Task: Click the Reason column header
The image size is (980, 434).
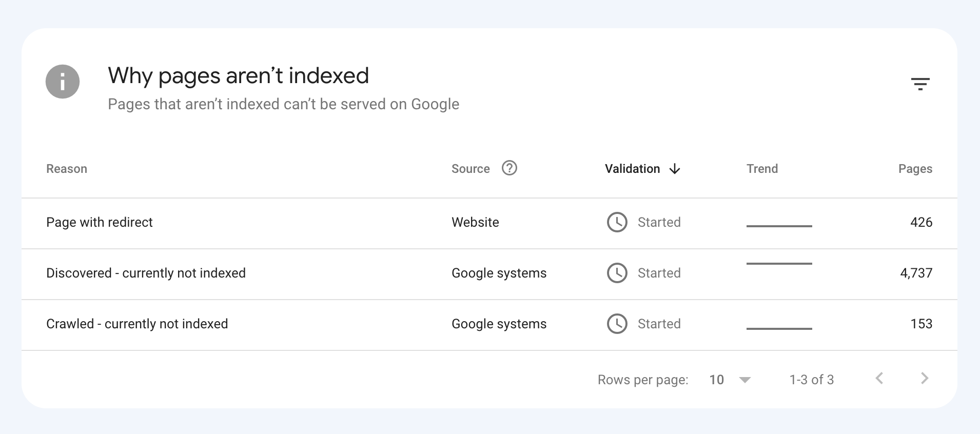Action: [67, 169]
